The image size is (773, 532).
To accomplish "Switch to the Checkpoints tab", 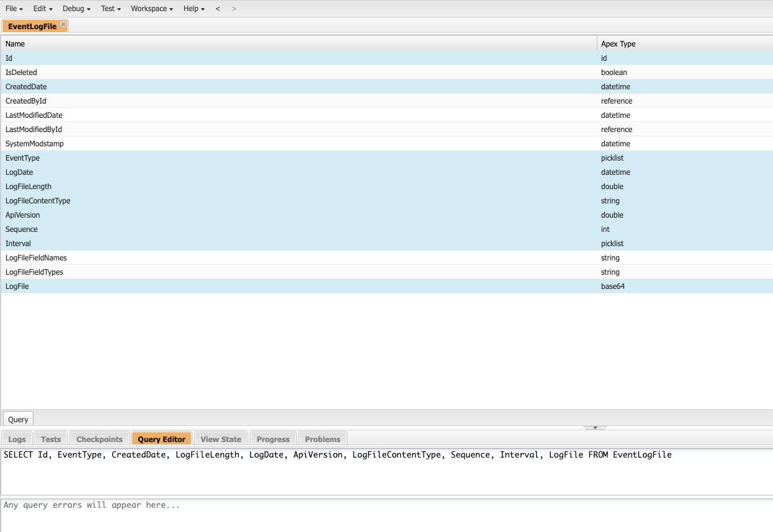I will 99,439.
